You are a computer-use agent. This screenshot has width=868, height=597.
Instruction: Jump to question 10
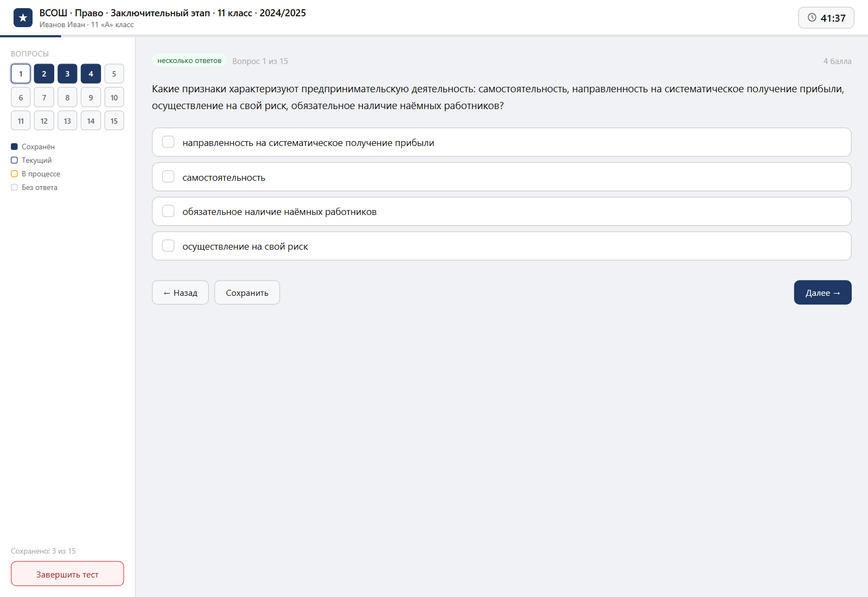(114, 98)
